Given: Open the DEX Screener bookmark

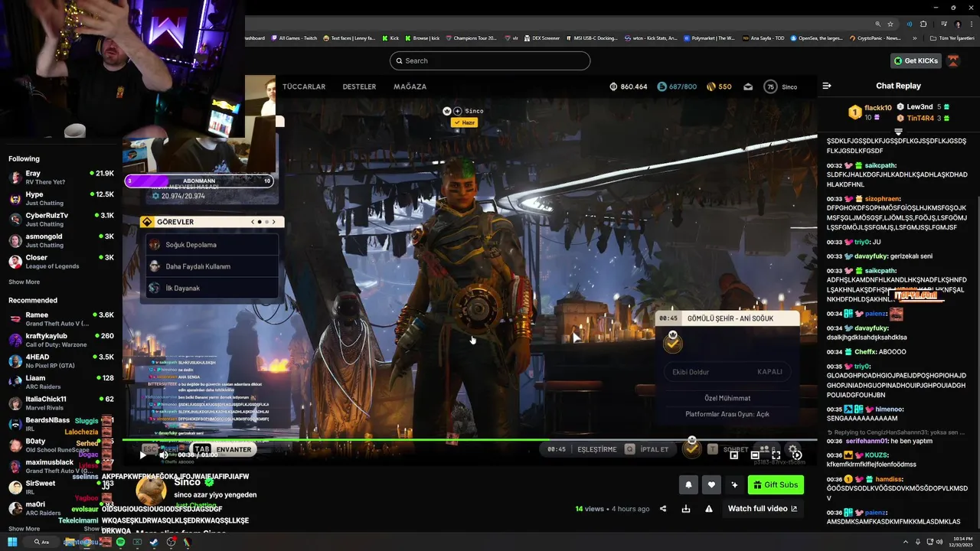Looking at the screenshot, I should pos(542,37).
